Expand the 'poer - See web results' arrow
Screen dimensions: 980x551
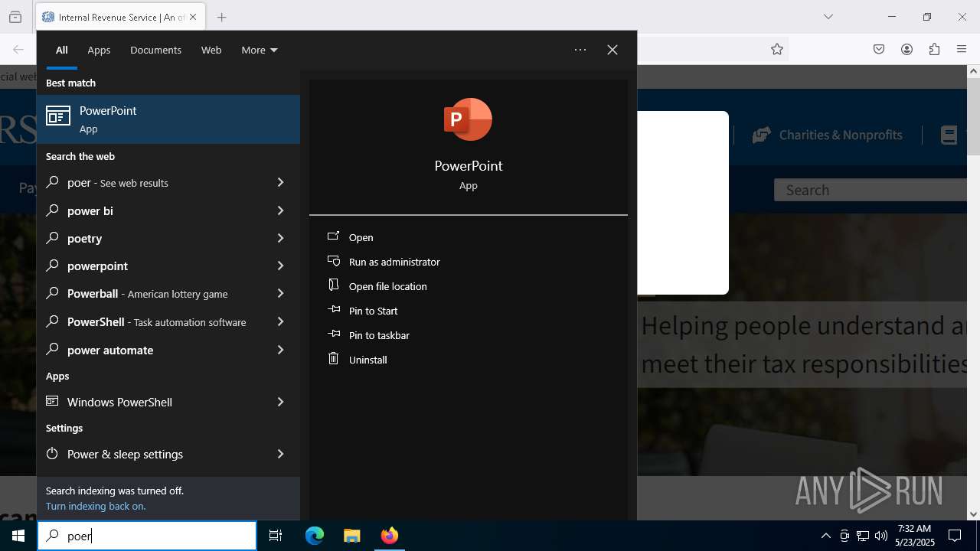pyautogui.click(x=280, y=182)
